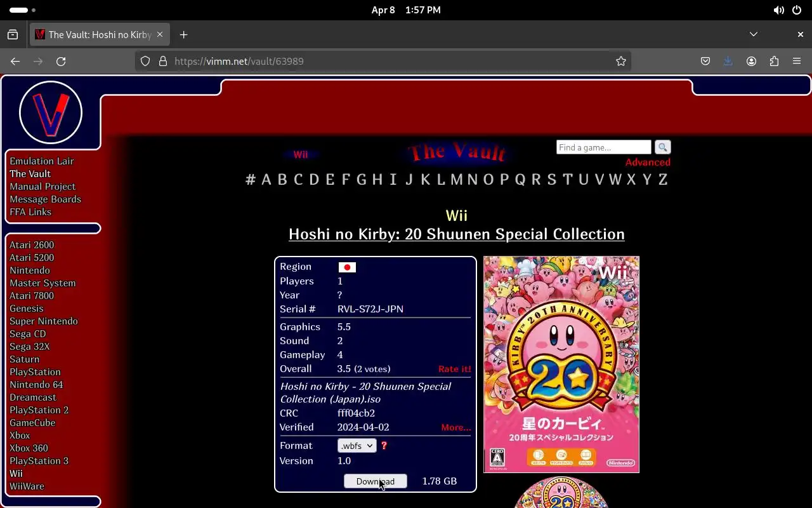The image size is (812, 508).
Task: Open WiiWare system list
Action: (27, 486)
